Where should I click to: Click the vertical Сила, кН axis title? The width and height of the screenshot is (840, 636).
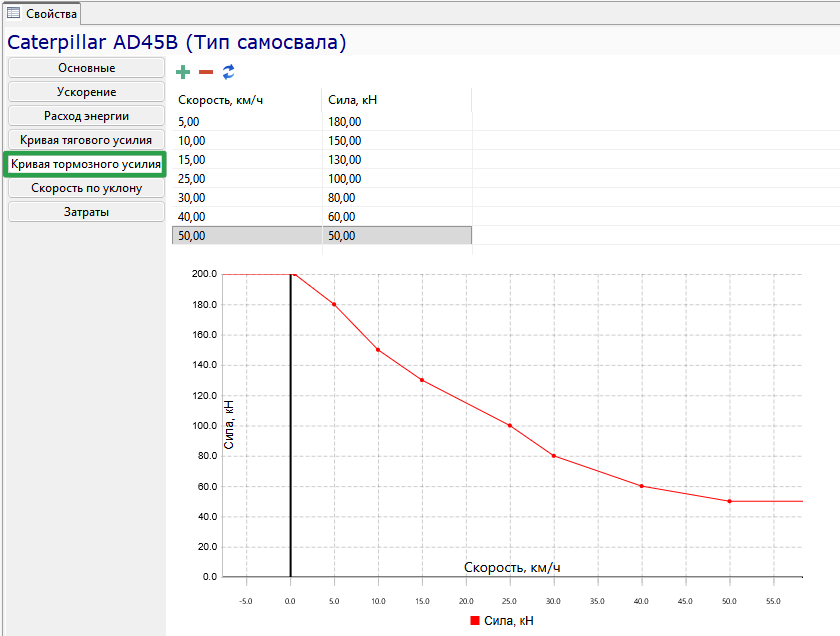click(x=229, y=425)
